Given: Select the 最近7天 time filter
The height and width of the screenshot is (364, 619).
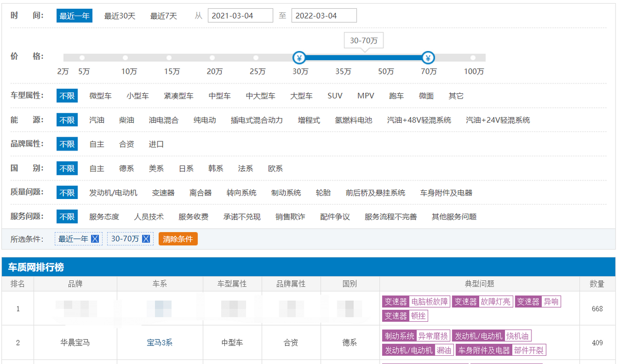Looking at the screenshot, I should pos(164,16).
